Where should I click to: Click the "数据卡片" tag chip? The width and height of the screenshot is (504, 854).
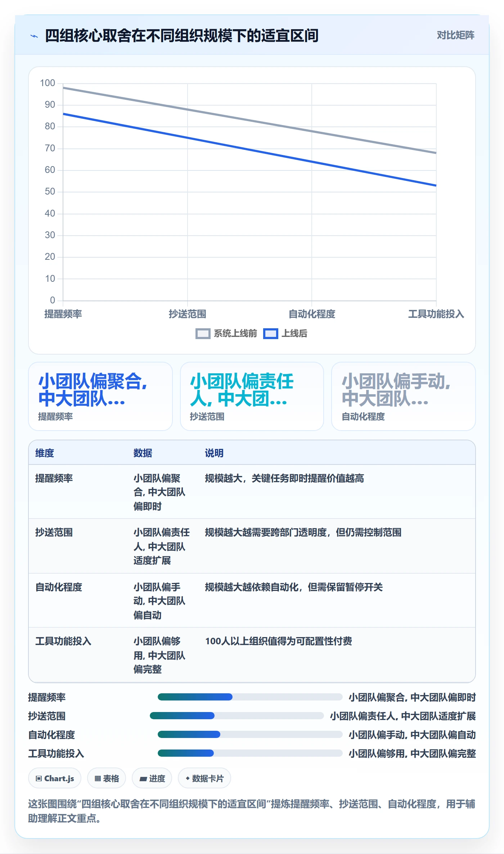point(204,778)
